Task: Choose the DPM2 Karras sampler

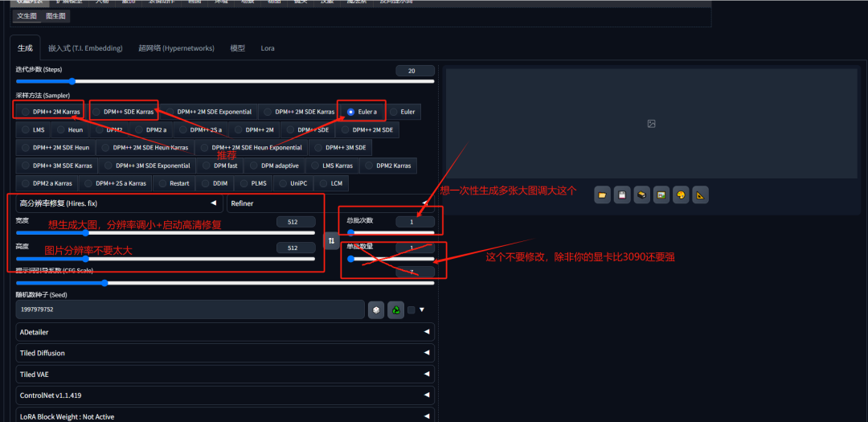Action: [388, 166]
